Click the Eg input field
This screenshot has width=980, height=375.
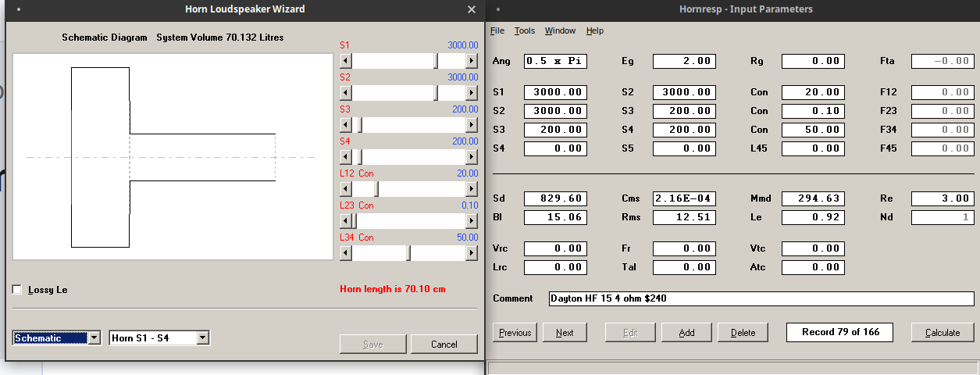coord(684,61)
